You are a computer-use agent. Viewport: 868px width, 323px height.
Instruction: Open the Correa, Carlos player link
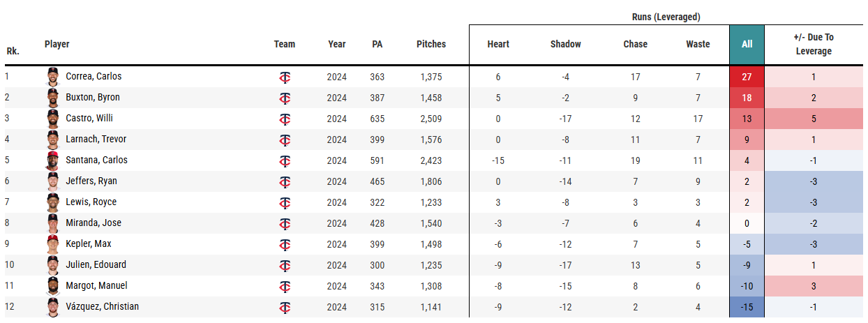[x=93, y=77]
